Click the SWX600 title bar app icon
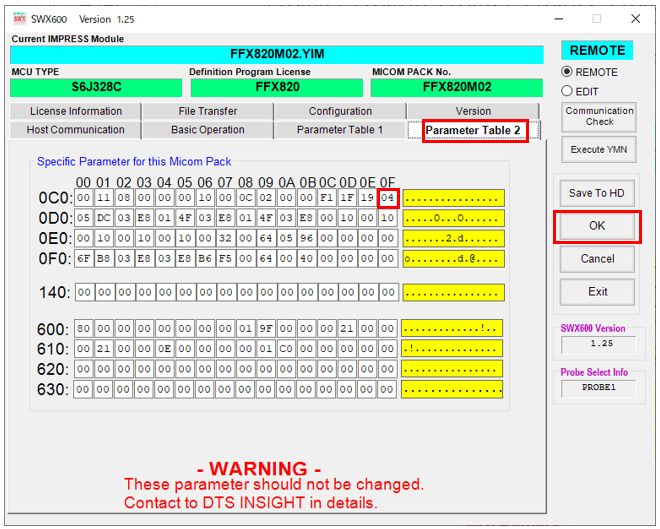 (19, 19)
